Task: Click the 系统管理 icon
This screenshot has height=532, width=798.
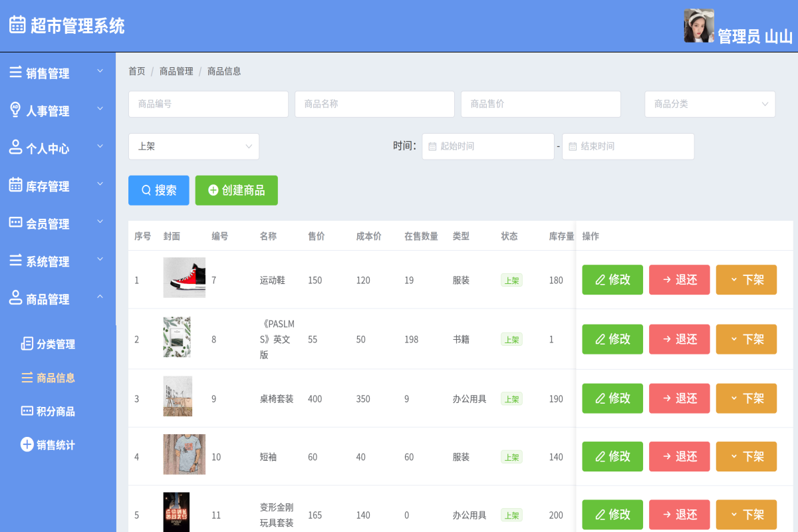Action: [15, 260]
